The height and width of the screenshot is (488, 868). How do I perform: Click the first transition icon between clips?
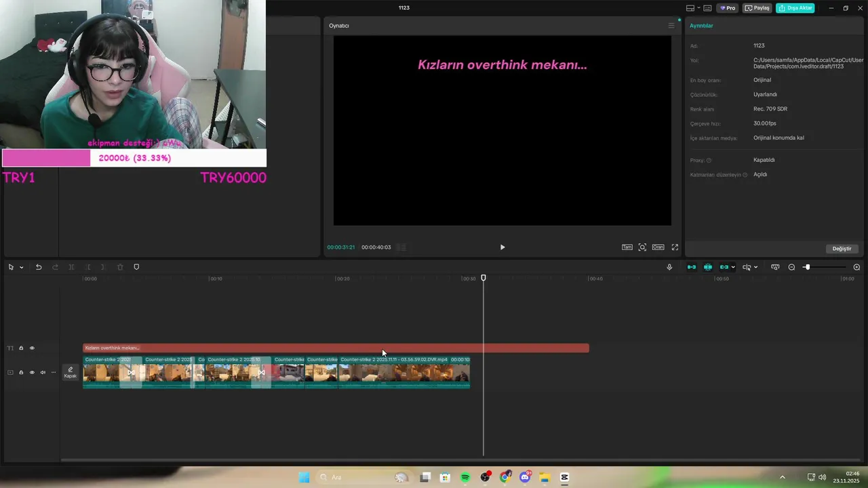tap(131, 372)
